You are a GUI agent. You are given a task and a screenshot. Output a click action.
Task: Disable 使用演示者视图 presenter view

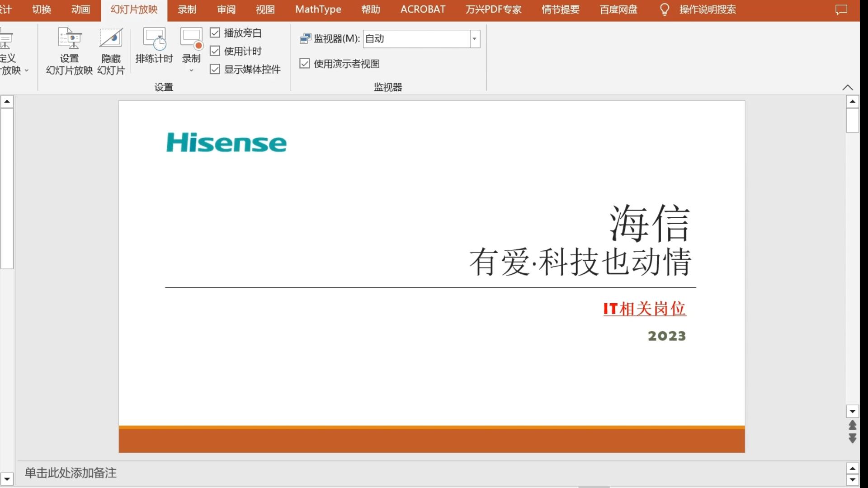click(x=304, y=63)
